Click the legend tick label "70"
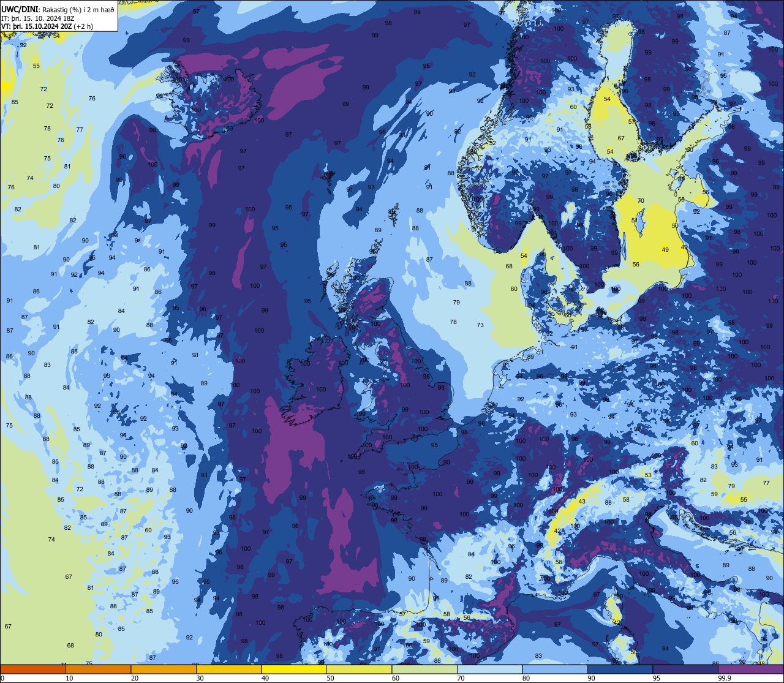784x683 pixels. pyautogui.click(x=461, y=678)
